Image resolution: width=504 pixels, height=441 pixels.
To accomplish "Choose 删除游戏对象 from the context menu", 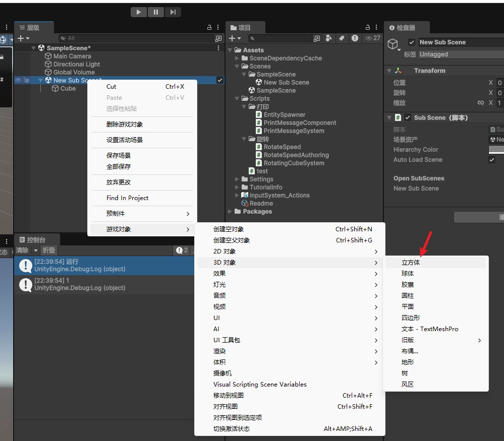I will coord(142,124).
